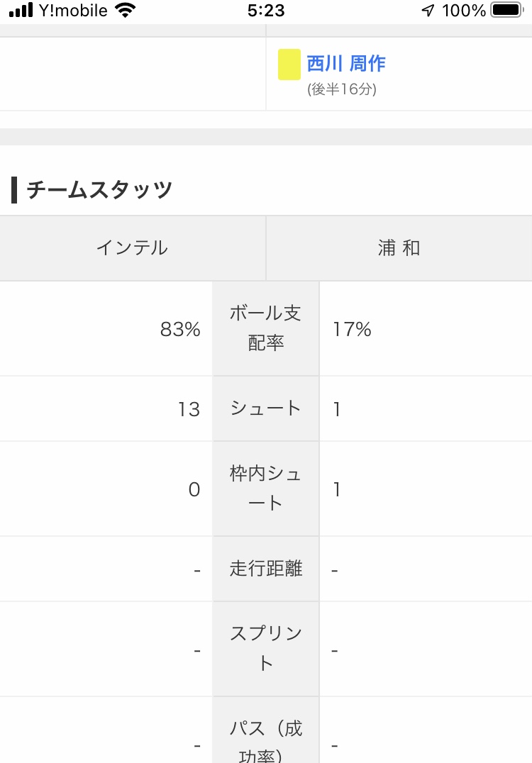Tap the cellular signal bars icon
532x763 pixels.
[21, 10]
